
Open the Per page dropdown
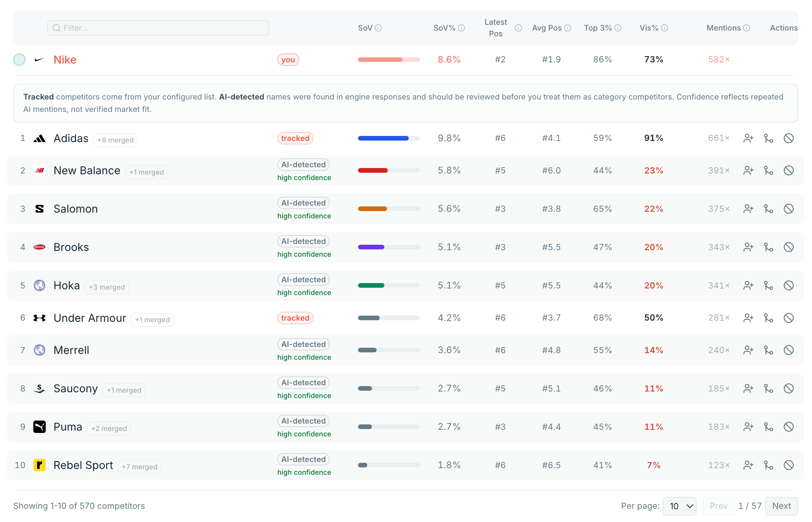[x=680, y=506]
